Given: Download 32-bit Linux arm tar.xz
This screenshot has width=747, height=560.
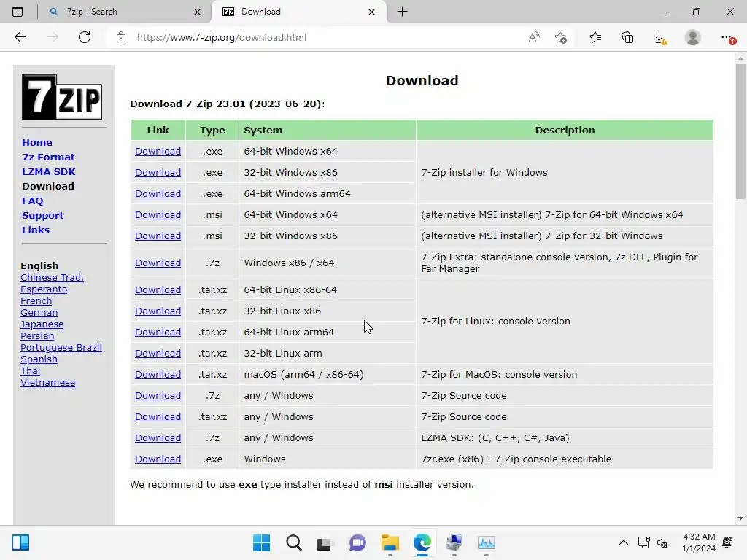Looking at the screenshot, I should [158, 354].
